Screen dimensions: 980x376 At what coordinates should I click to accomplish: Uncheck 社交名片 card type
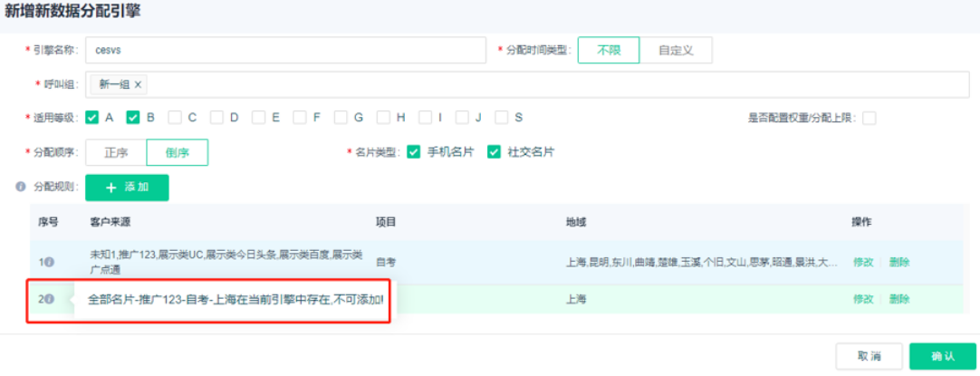point(494,152)
